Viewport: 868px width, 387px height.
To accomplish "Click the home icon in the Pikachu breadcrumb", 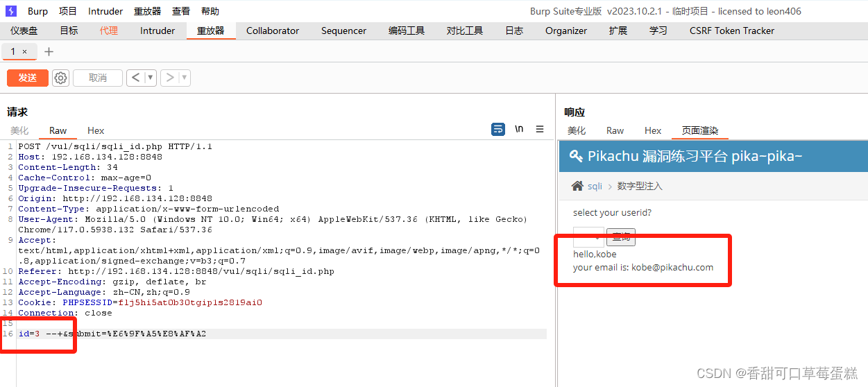I will pos(577,186).
